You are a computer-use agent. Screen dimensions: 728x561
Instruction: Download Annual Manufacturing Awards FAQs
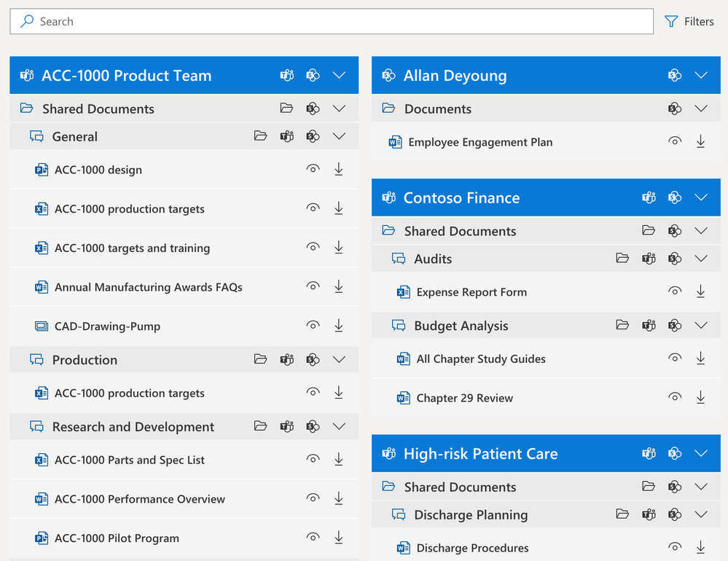click(339, 287)
